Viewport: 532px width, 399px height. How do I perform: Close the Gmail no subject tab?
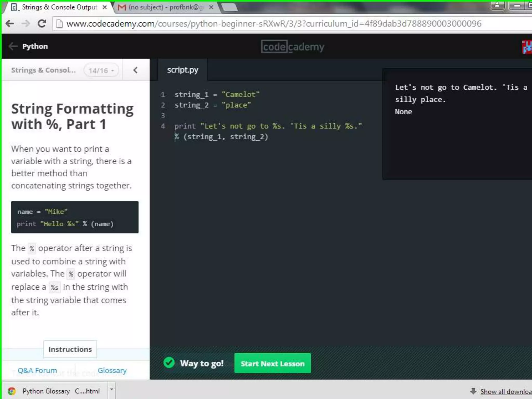(x=211, y=7)
